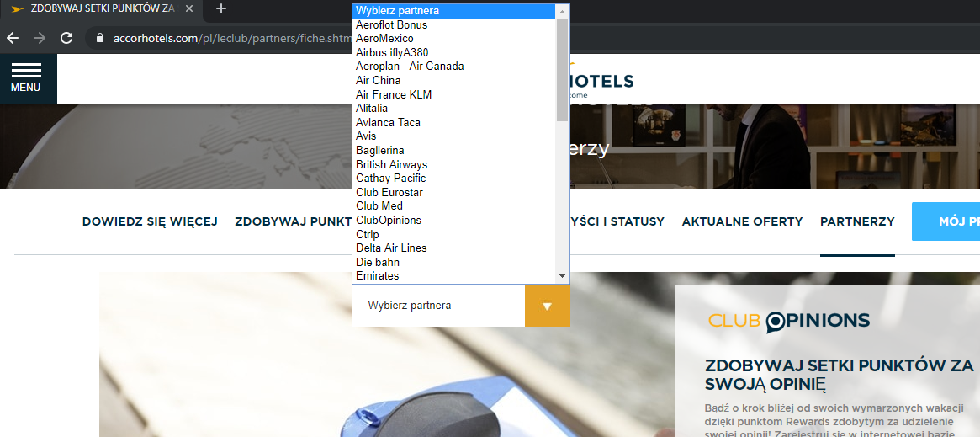Image resolution: width=980 pixels, height=437 pixels.
Task: Open the AKTUALNE OFERTY tab
Action: (x=742, y=221)
